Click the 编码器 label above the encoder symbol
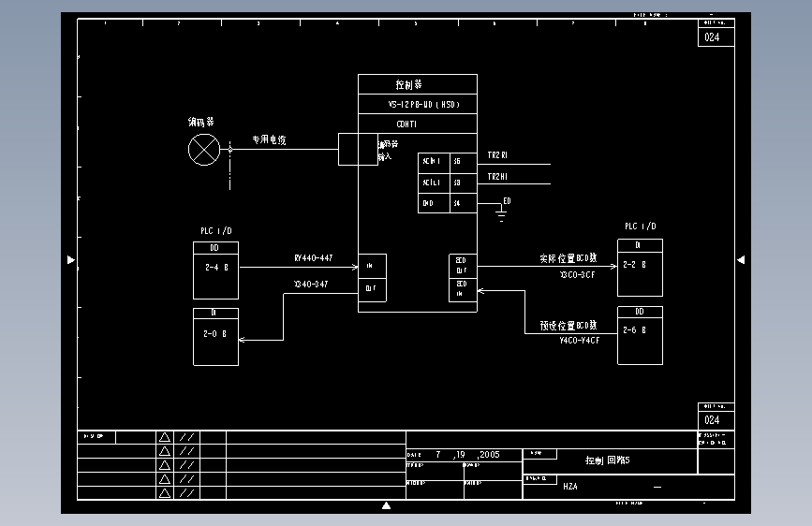 pos(201,122)
